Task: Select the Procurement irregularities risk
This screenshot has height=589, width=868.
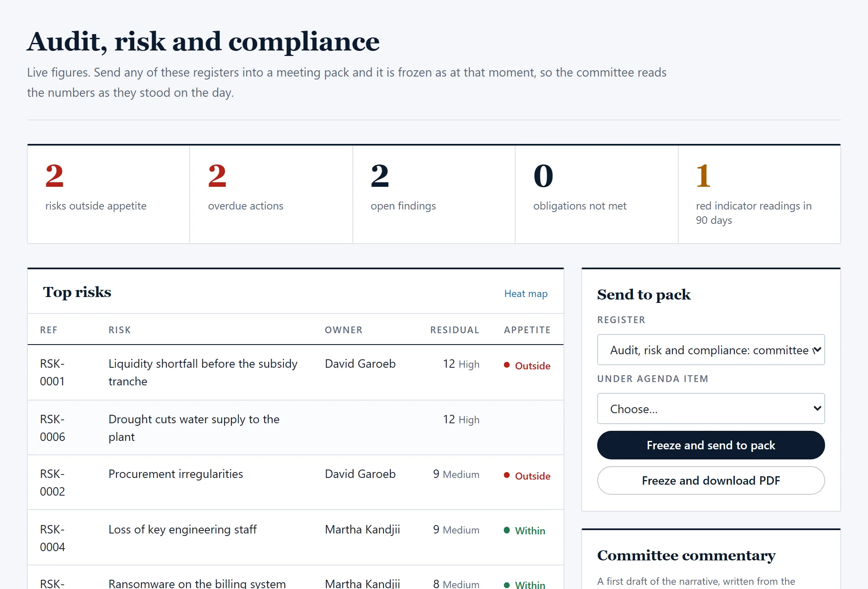Action: [176, 474]
